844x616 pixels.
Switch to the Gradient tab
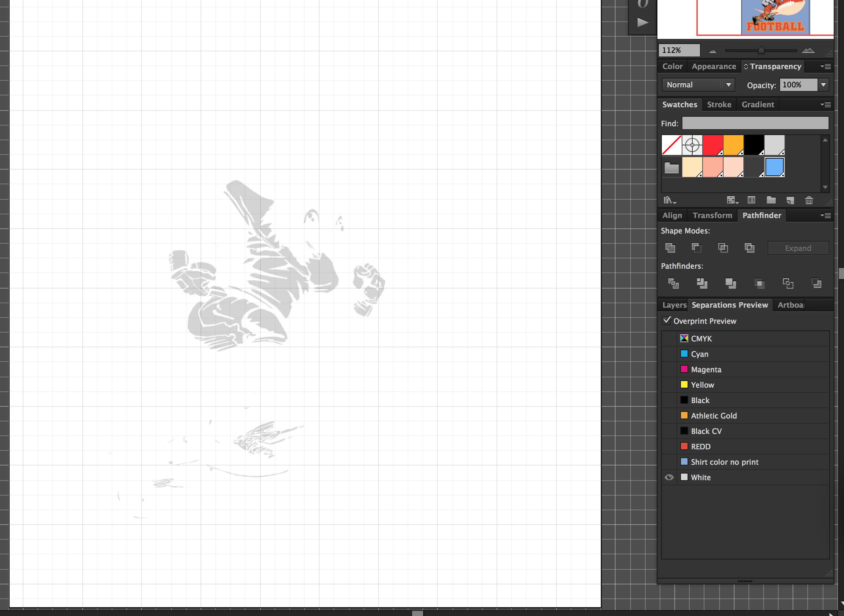757,105
